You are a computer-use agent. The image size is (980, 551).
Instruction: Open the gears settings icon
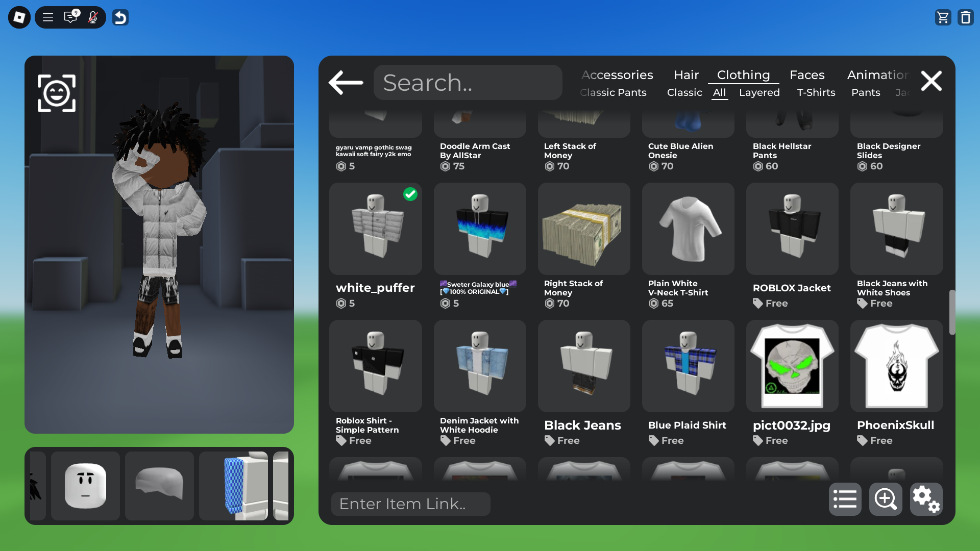926,499
